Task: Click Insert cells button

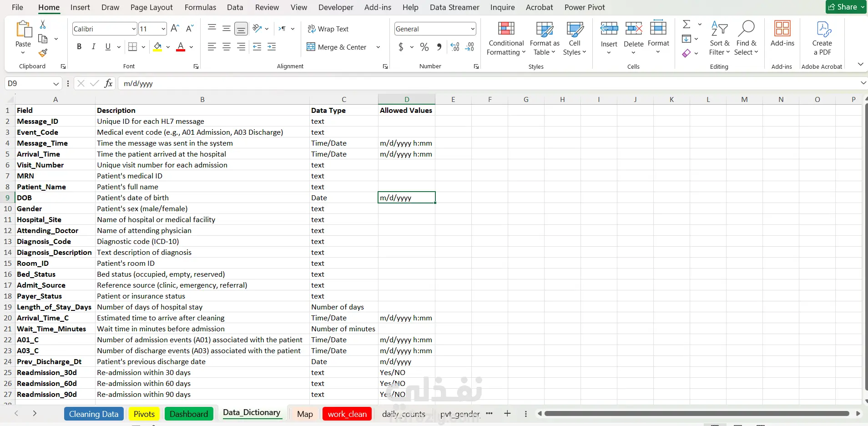Action: 609,38
